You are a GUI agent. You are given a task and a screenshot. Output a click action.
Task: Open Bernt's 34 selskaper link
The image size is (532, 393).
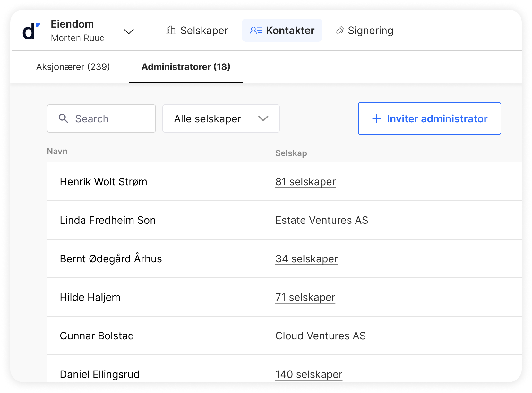(306, 259)
